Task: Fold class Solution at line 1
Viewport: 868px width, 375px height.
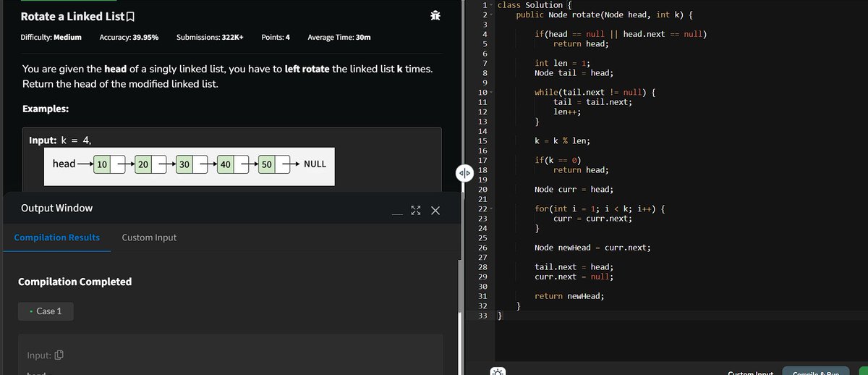Action: tap(491, 5)
